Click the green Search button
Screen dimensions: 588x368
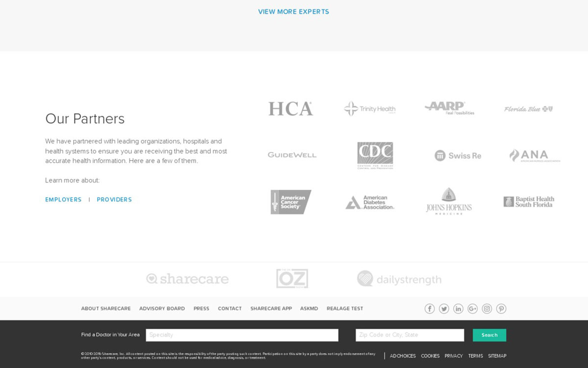(x=490, y=335)
